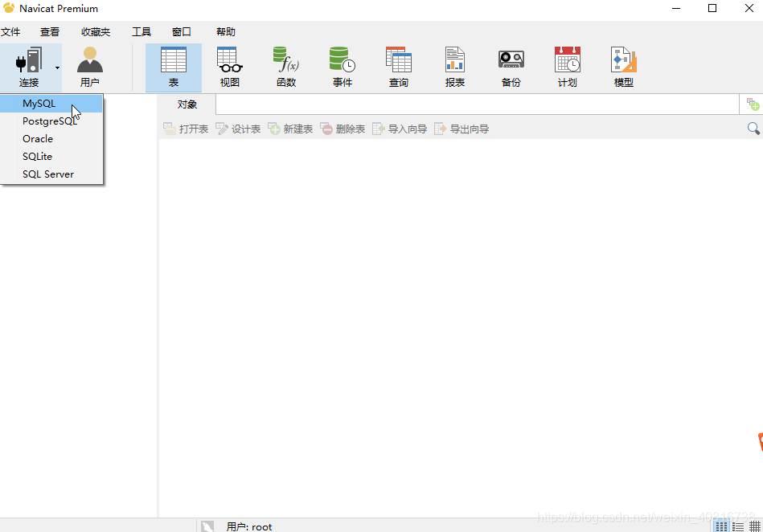This screenshot has height=532, width=763.
Task: Switch to ER diagram view icon
Action: pos(755,526)
